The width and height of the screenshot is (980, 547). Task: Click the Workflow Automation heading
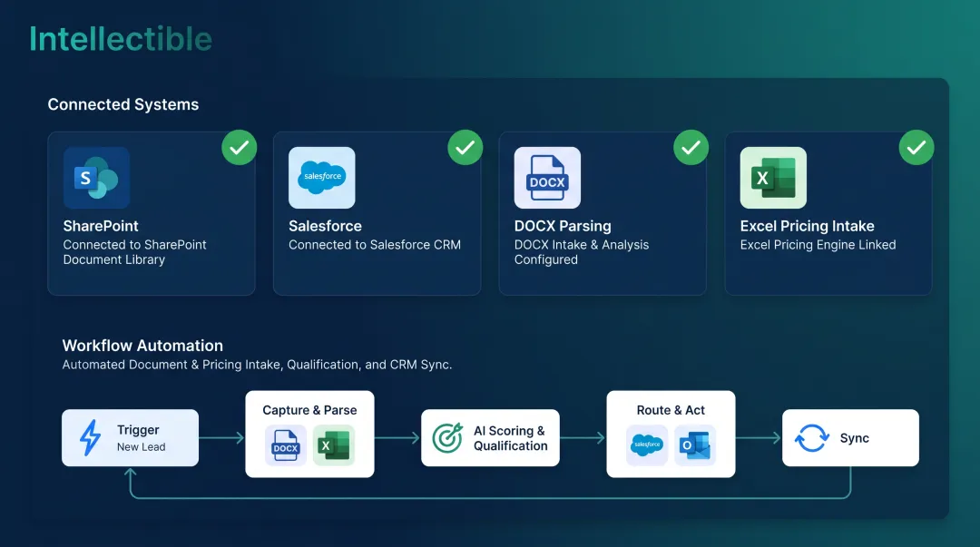[142, 346]
